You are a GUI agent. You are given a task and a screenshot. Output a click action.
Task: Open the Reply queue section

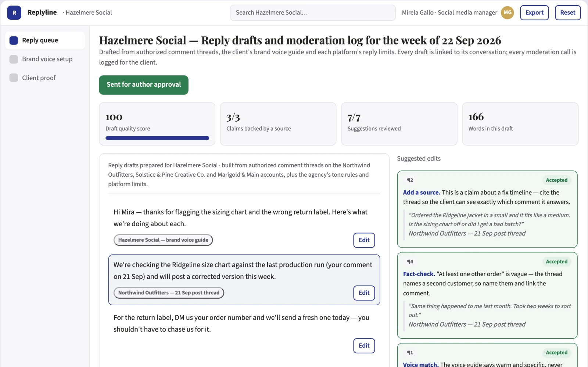pyautogui.click(x=45, y=40)
